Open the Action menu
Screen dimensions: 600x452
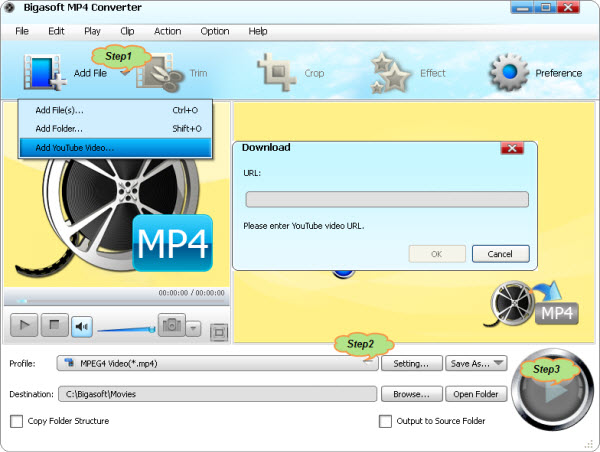pos(168,31)
